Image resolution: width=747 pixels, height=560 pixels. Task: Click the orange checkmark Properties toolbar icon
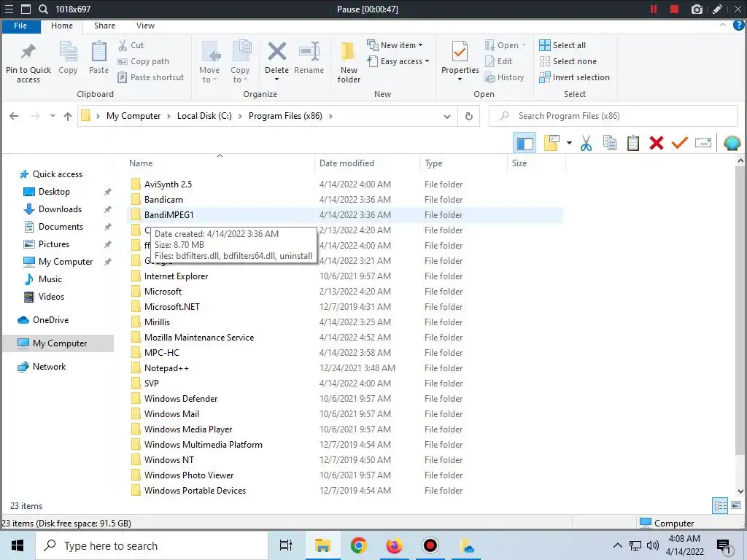pyautogui.click(x=679, y=142)
